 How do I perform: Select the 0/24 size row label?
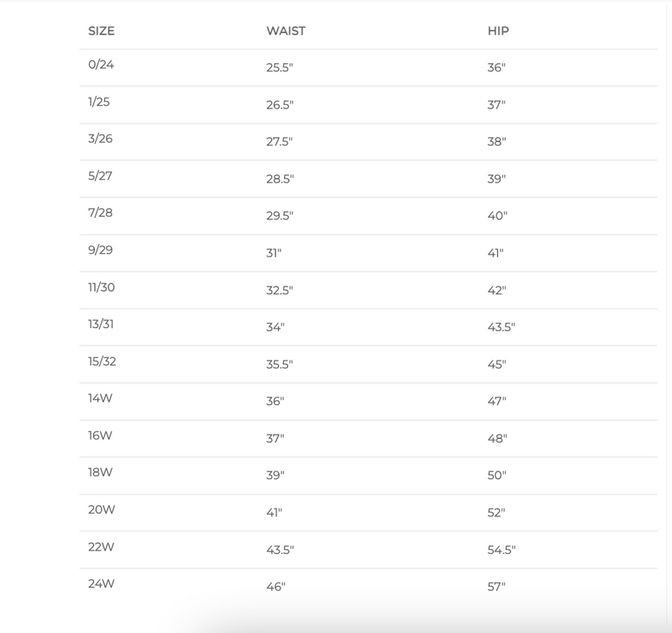(101, 65)
